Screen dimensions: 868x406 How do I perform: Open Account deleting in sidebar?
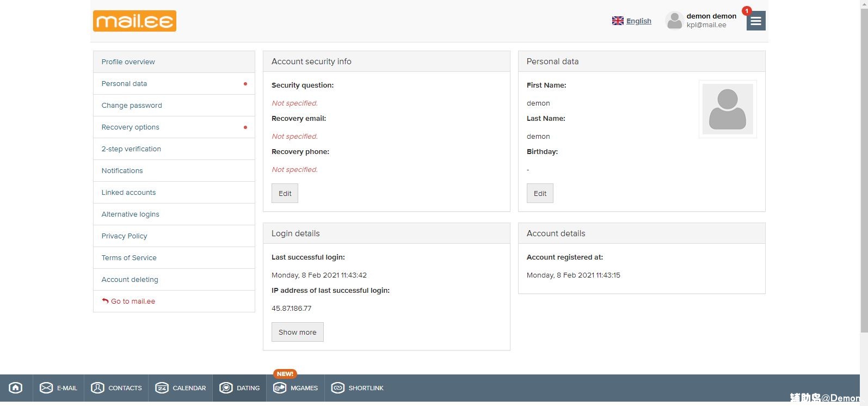[174, 280]
